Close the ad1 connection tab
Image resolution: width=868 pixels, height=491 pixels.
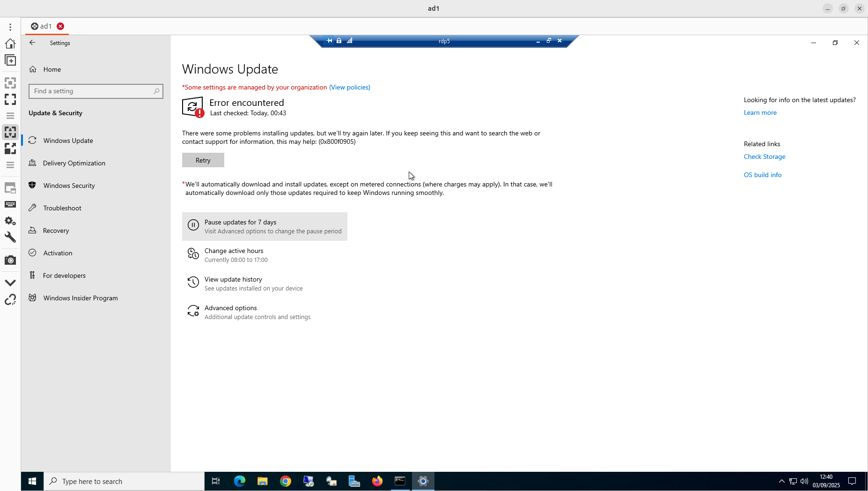click(x=60, y=26)
